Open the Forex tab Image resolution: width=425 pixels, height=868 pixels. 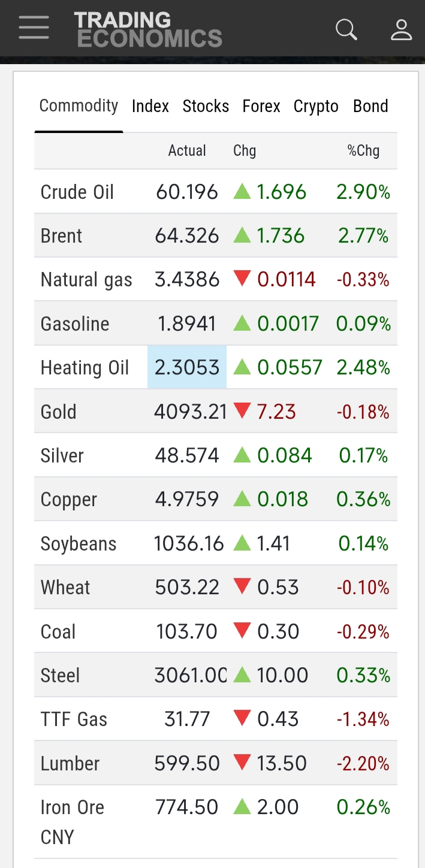(x=261, y=107)
